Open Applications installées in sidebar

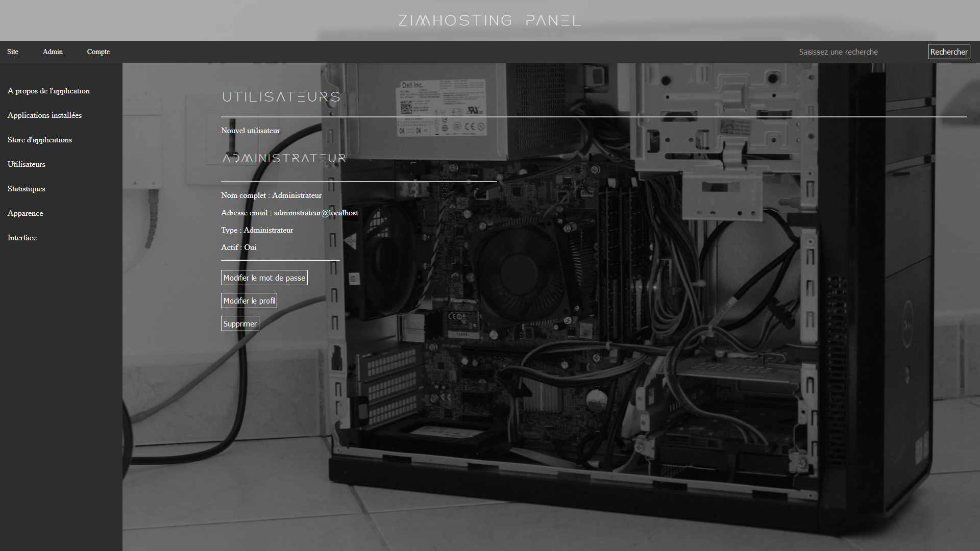[44, 115]
